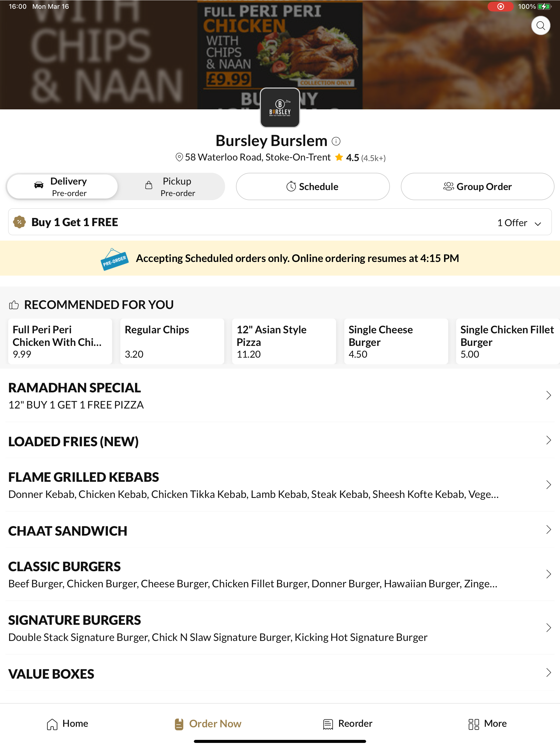Screen dimensions: 560x747
Task: Tap the 58 Waterloo Road address
Action: click(258, 157)
